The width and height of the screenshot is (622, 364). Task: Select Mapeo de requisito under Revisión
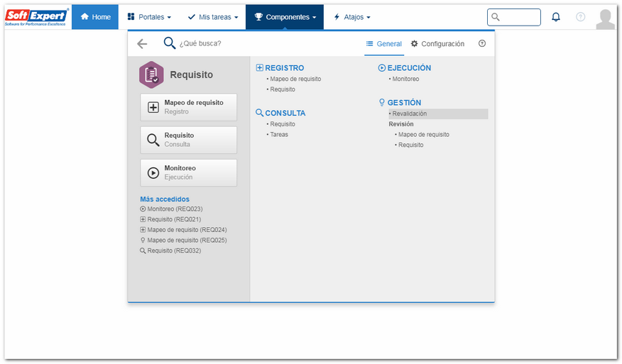[423, 134]
